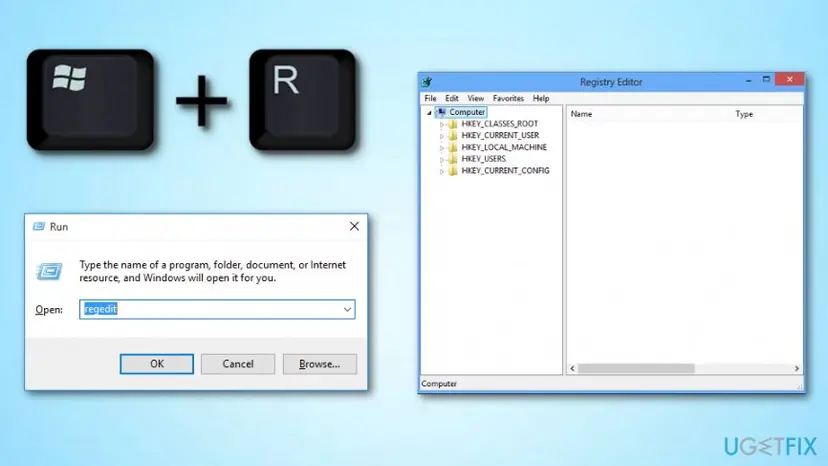Close the Run dialog with X
Viewport: 828px width, 466px height.
(354, 227)
